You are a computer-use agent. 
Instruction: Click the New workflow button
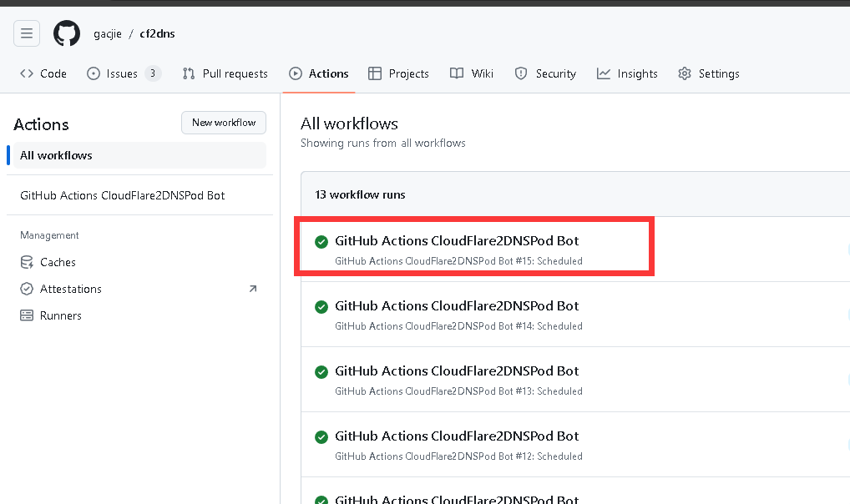[x=224, y=123]
